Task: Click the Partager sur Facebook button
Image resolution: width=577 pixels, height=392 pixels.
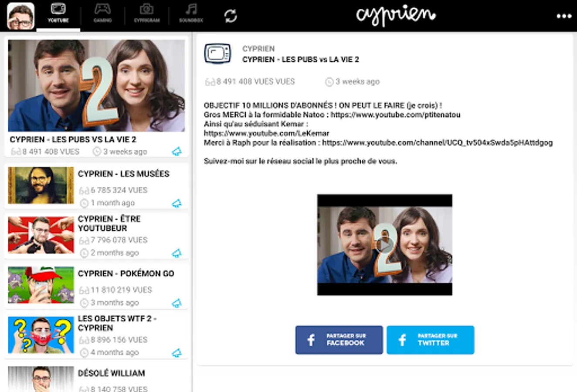Action: coord(339,340)
